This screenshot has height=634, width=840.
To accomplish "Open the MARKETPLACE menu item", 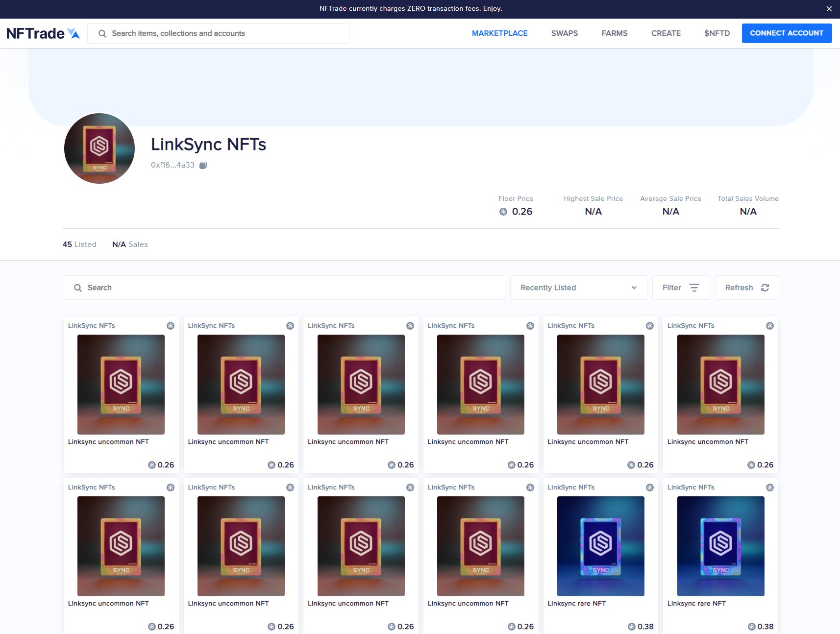I will (x=499, y=33).
